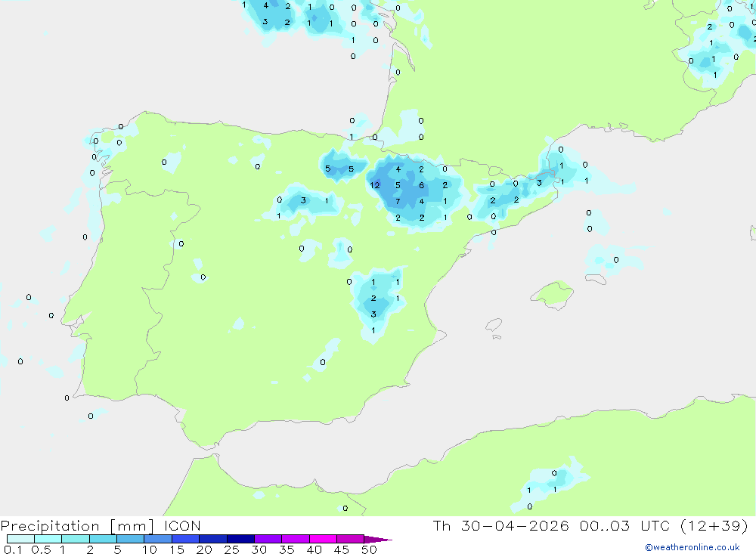Pick the violet swatch between 30 and 35
756x554 pixels.
[268, 539]
